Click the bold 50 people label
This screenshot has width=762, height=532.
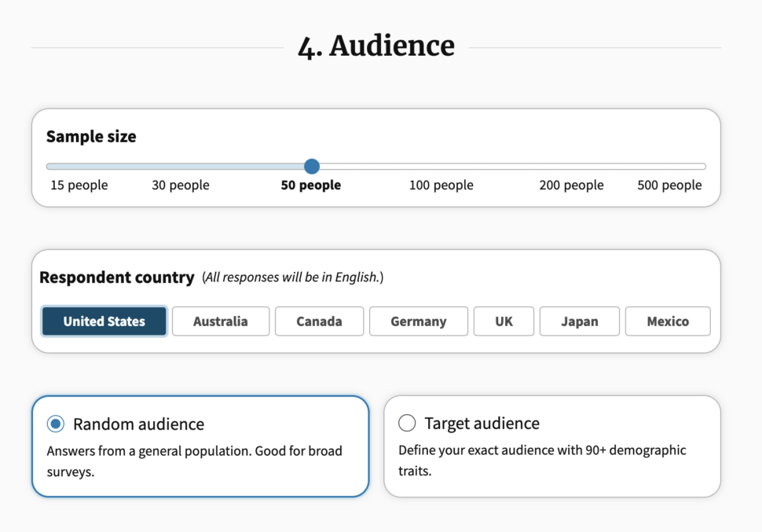point(311,185)
